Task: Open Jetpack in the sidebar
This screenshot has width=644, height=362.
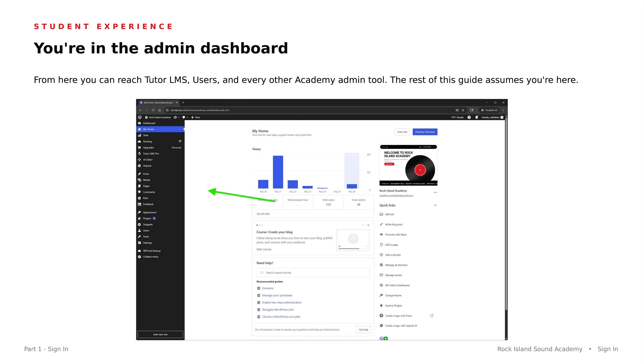Action: click(x=161, y=166)
